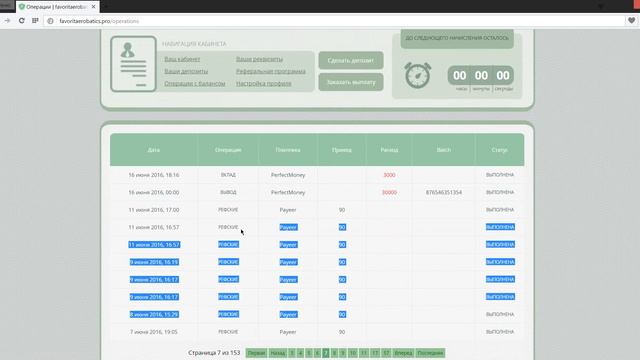The width and height of the screenshot is (640, 360).
Task: Go to page 5 in pagination
Action: point(309,353)
